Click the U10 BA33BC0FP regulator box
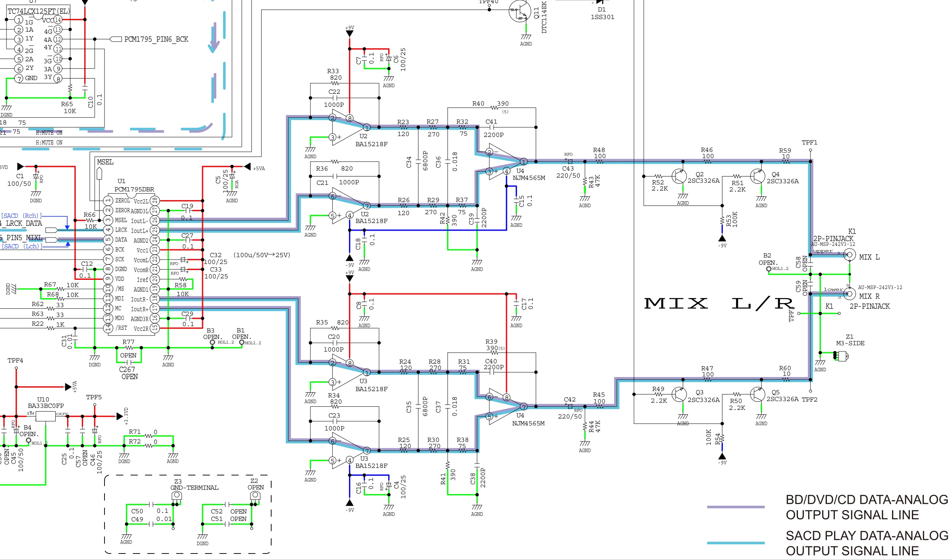Screen dimensions: 952x560 45,416
